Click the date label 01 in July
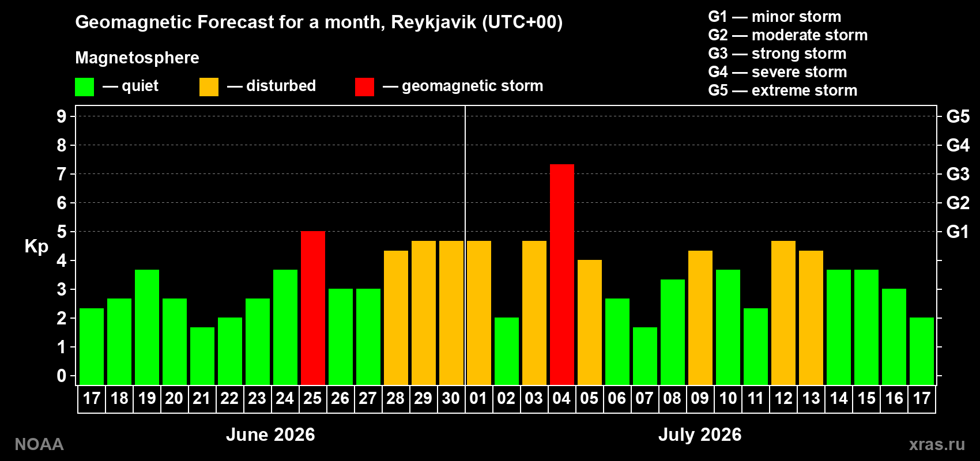The height and width of the screenshot is (461, 980). 478,399
